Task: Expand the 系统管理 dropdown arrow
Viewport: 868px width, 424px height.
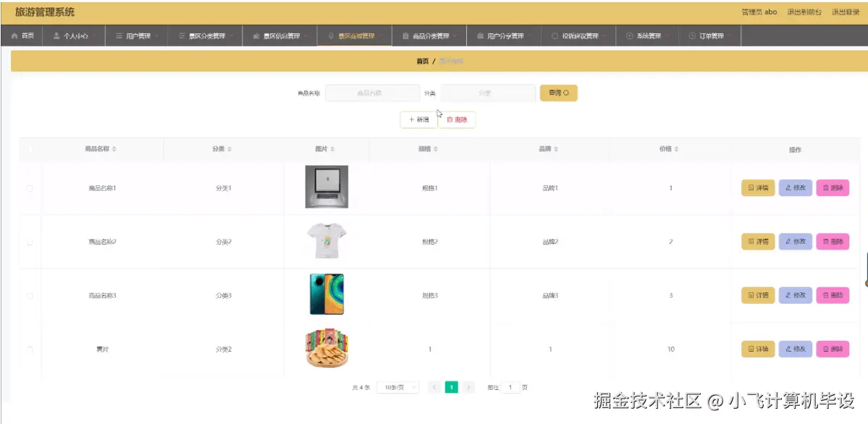Action: point(667,36)
